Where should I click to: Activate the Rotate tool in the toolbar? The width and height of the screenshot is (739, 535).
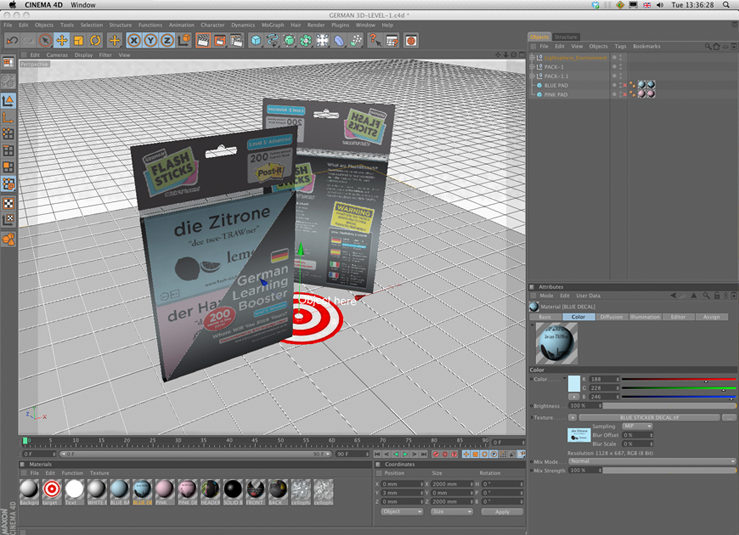(95, 41)
